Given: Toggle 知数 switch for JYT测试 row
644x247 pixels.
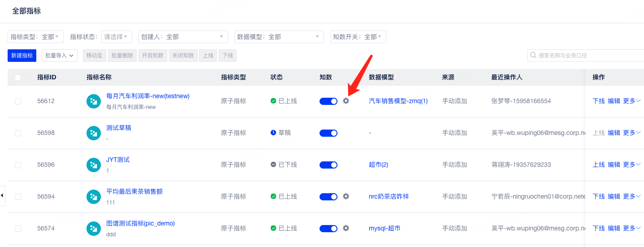Looking at the screenshot, I should (328, 165).
